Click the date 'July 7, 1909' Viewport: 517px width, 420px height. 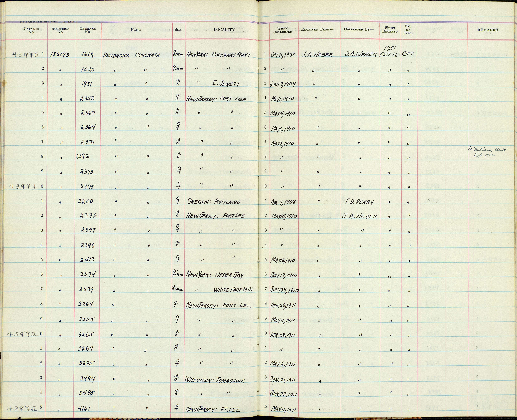(x=283, y=84)
